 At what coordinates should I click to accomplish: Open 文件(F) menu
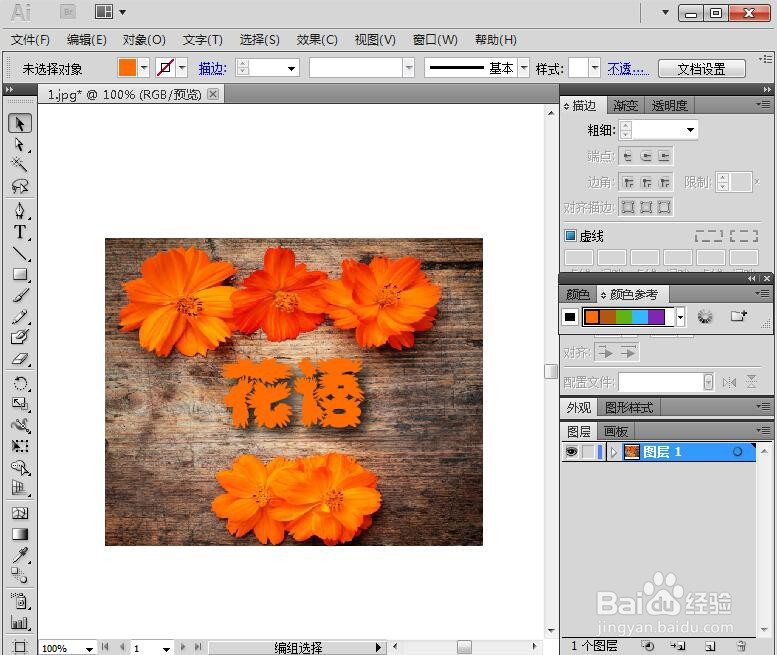(x=30, y=40)
